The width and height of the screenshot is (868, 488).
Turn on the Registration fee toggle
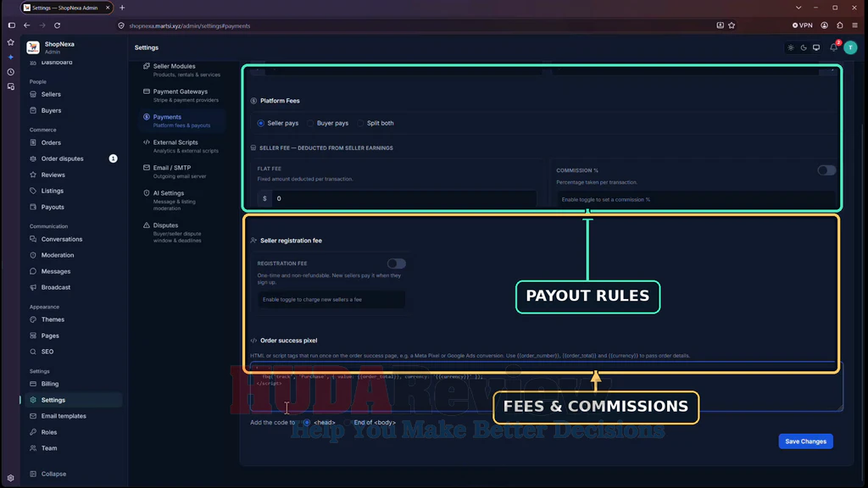tap(397, 263)
